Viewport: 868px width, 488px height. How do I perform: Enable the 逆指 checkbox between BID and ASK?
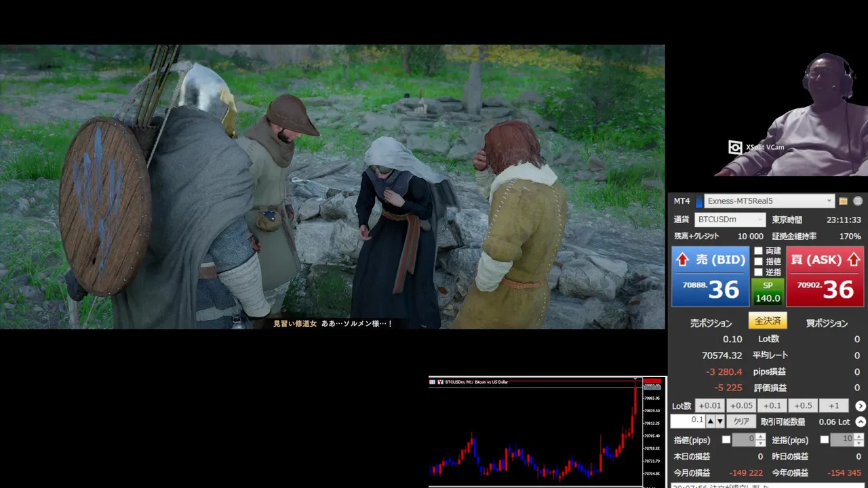pyautogui.click(x=758, y=272)
